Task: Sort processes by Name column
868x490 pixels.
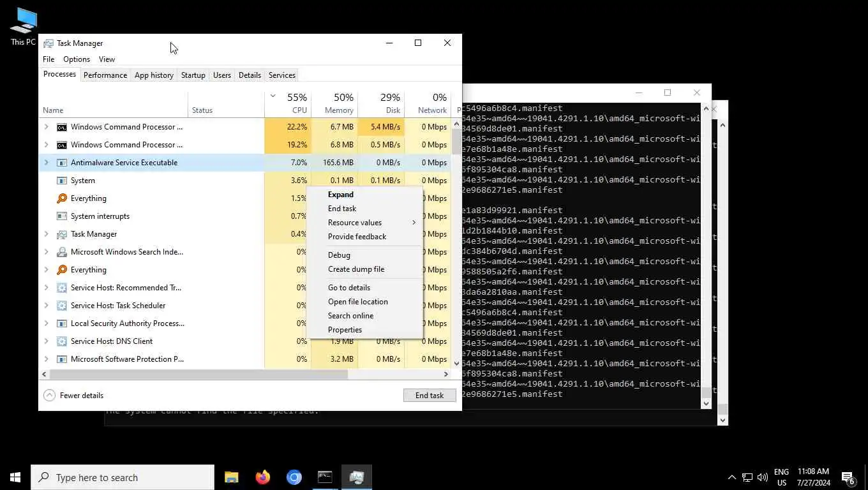Action: 114,104
